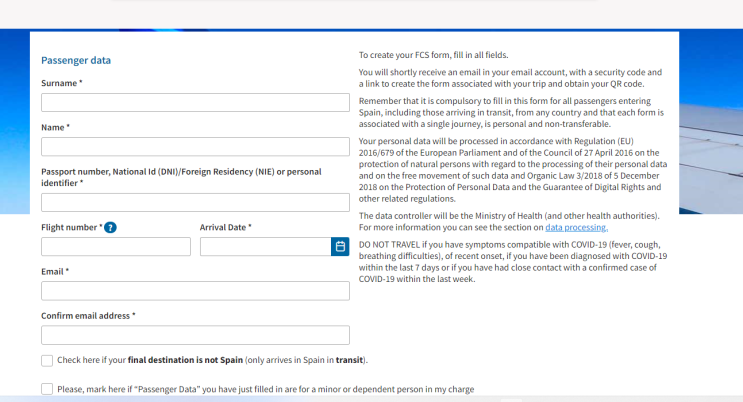Check the final destination not Spain box

coord(47,361)
